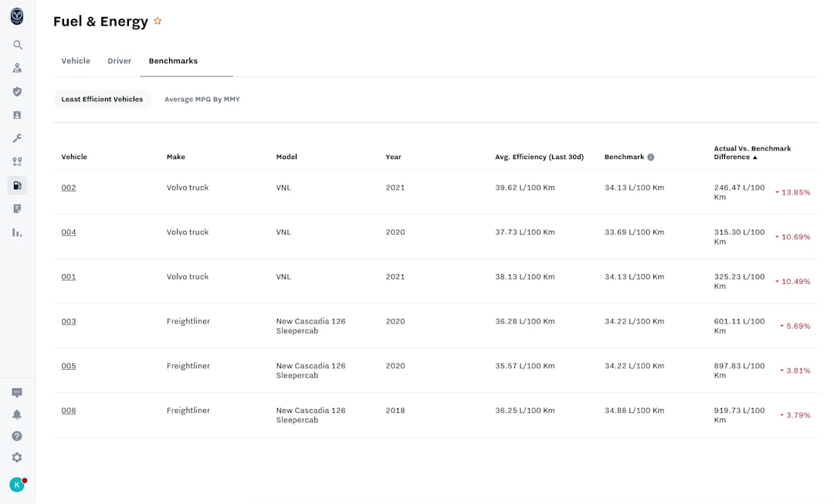Click 601.11 L/100 Km difference cell

click(x=739, y=326)
